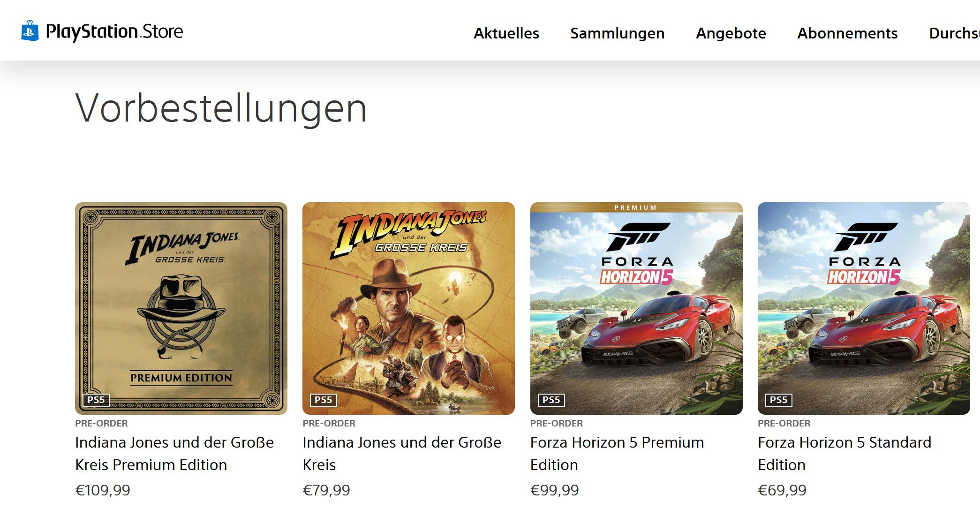Click Forza Horizon 5 Premium Edition title
This screenshot has width=980, height=510.
(617, 454)
